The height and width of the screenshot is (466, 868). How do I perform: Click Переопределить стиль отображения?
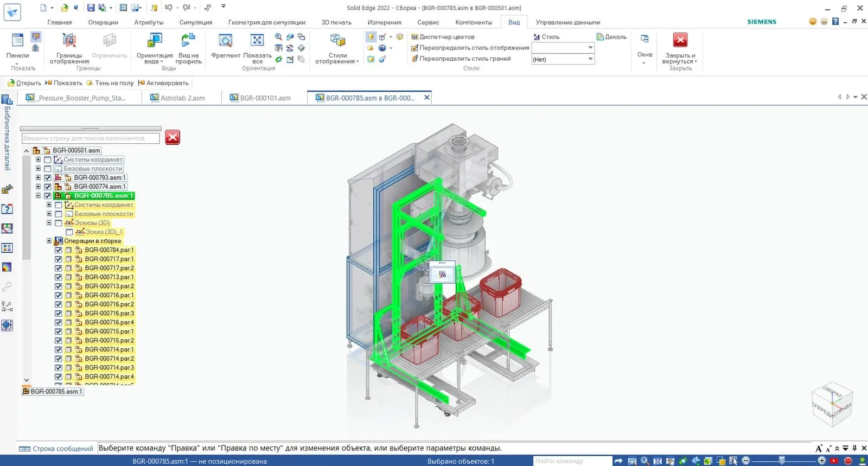coord(470,48)
